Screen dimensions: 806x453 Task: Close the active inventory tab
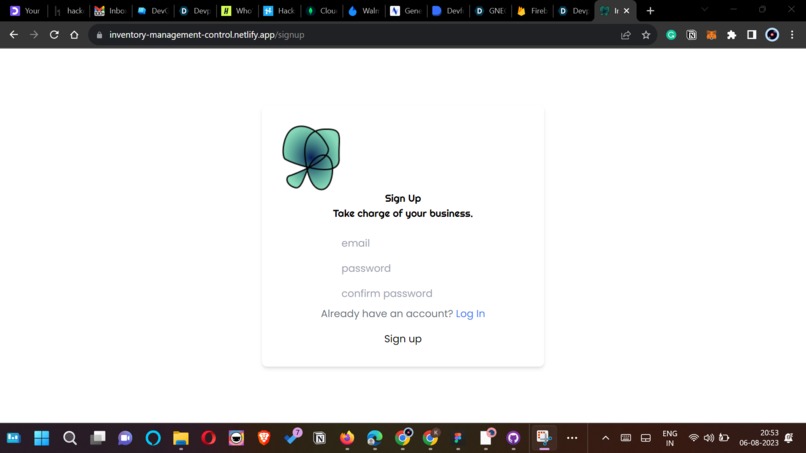coord(627,11)
